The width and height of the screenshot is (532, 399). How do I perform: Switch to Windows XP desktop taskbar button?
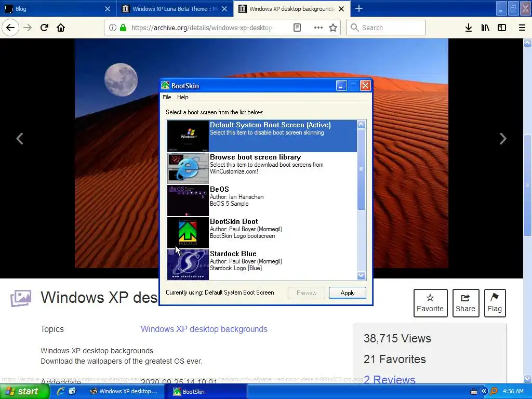(124, 391)
